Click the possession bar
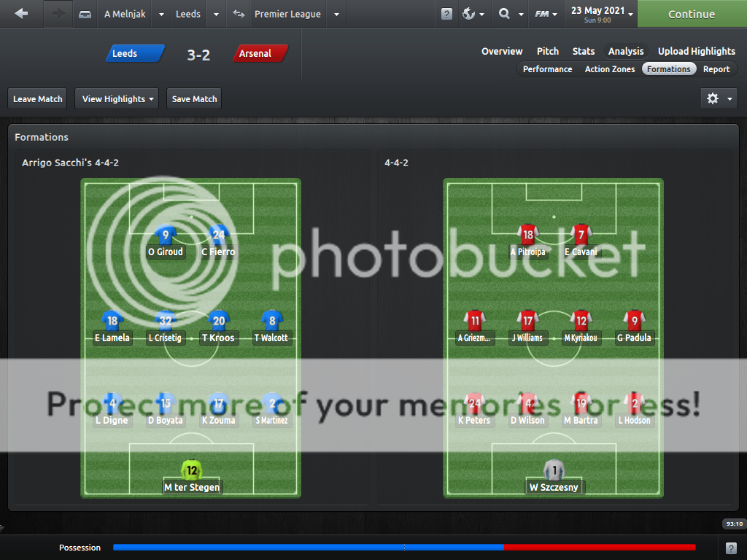 403,547
